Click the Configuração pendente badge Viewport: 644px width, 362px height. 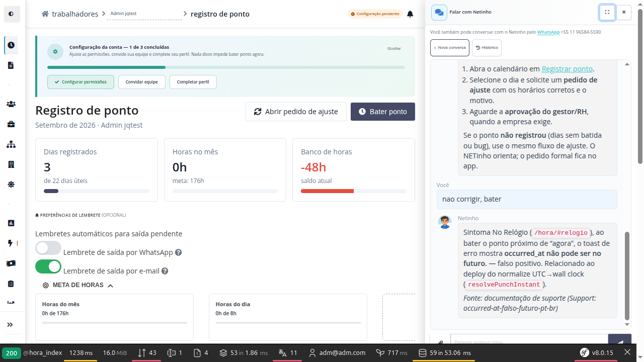(375, 14)
